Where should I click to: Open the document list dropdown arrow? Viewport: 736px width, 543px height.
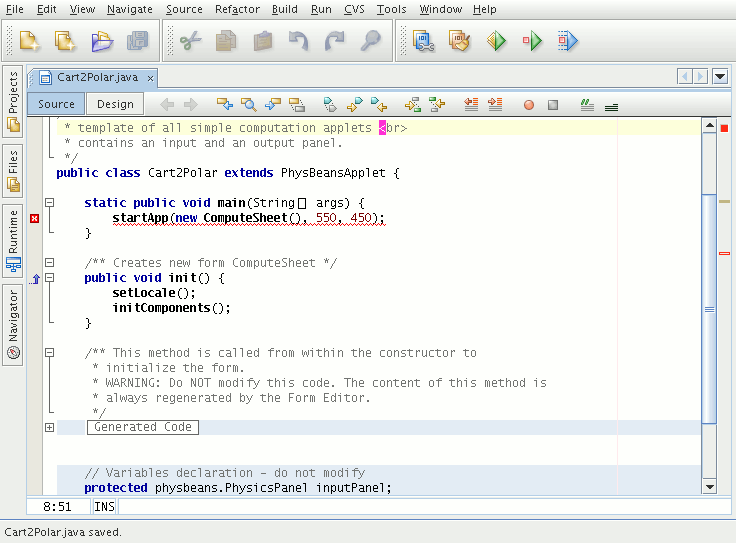[x=720, y=76]
